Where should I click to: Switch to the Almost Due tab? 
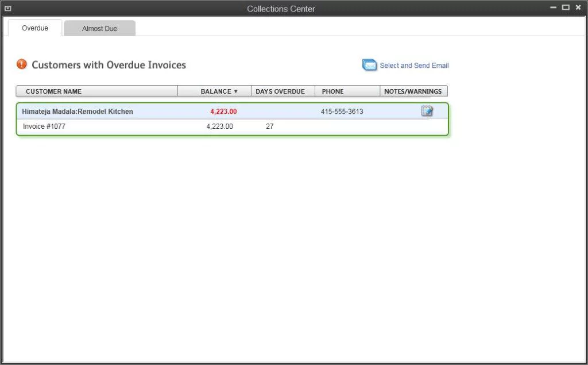tap(99, 28)
